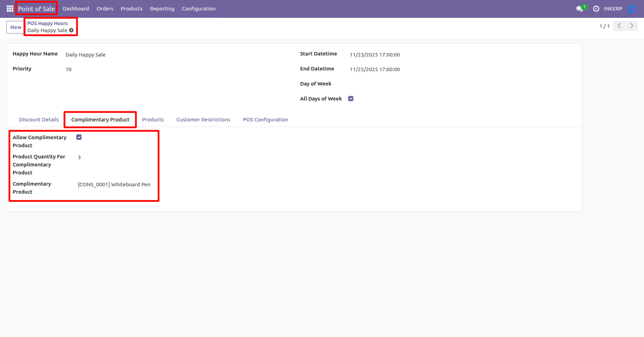Open the apps grid menu icon
The height and width of the screenshot is (337, 644).
10,8
